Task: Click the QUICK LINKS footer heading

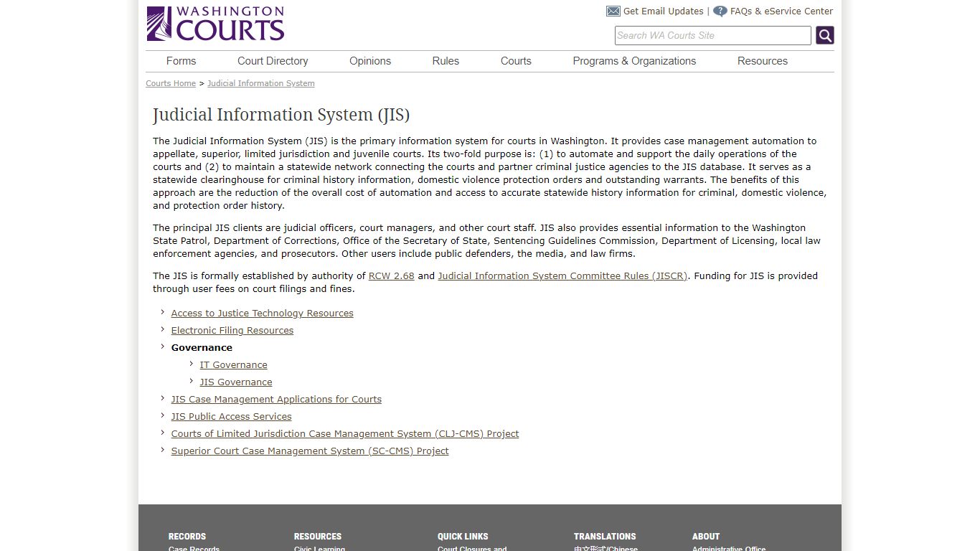Action: [x=463, y=536]
